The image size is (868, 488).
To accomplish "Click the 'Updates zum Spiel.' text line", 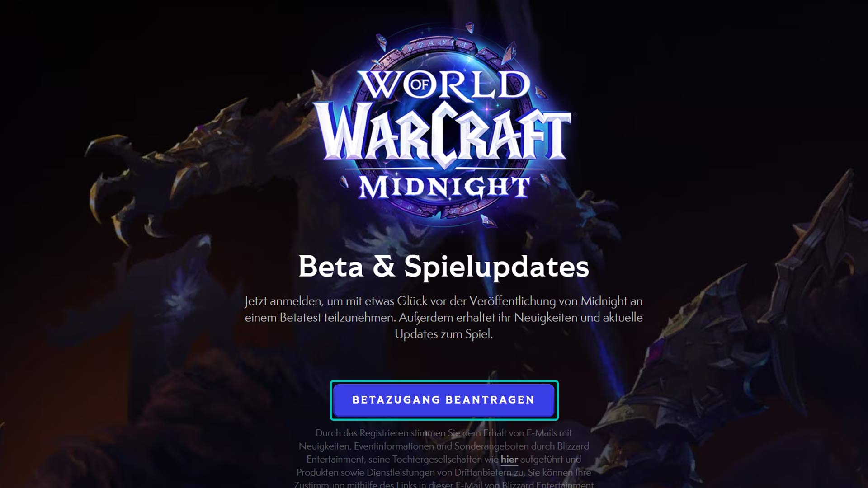I will pos(444,334).
